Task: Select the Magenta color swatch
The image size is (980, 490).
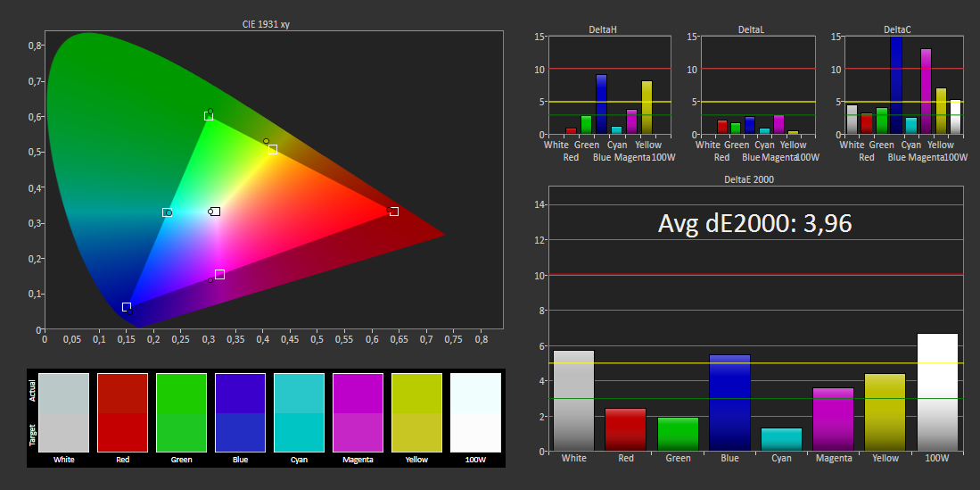Action: 358,413
